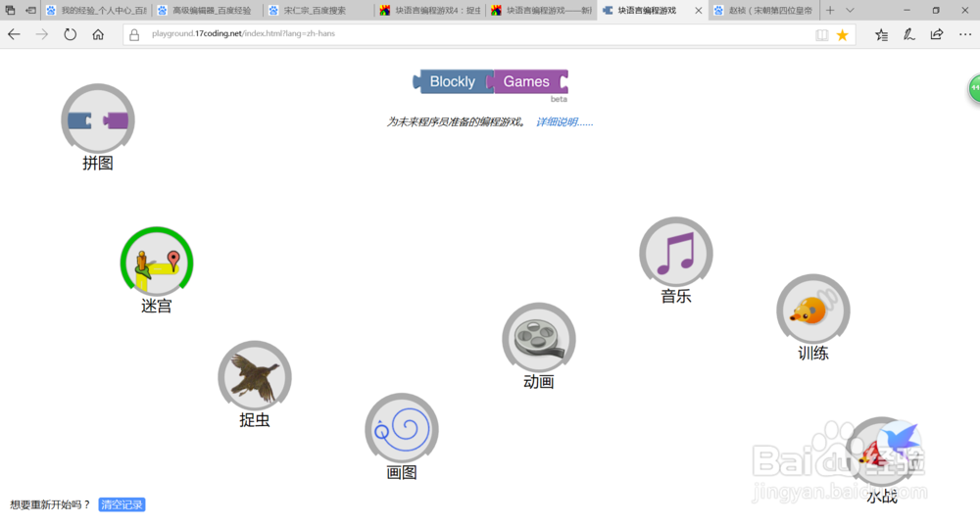Screen dimensions: 980x525
Task: Launch the 音乐 music note game icon
Action: [x=675, y=253]
